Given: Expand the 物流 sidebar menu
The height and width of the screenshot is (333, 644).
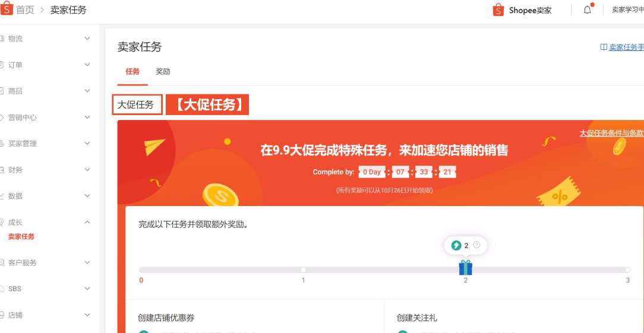Looking at the screenshot, I should (x=87, y=39).
